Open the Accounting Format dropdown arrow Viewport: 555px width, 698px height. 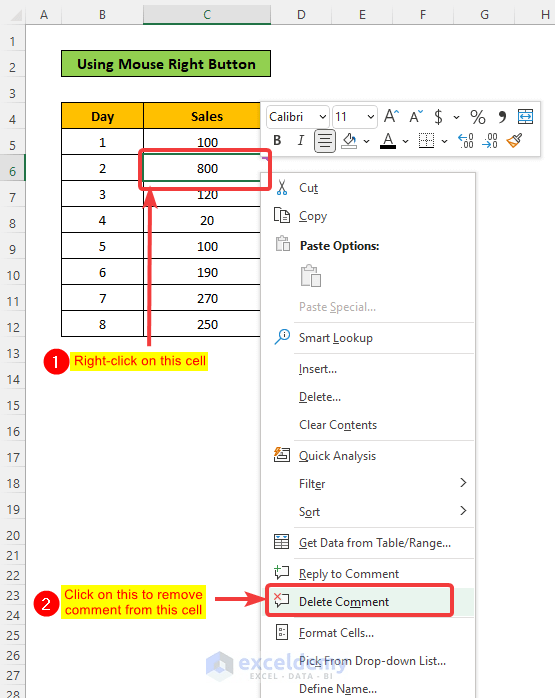(456, 118)
